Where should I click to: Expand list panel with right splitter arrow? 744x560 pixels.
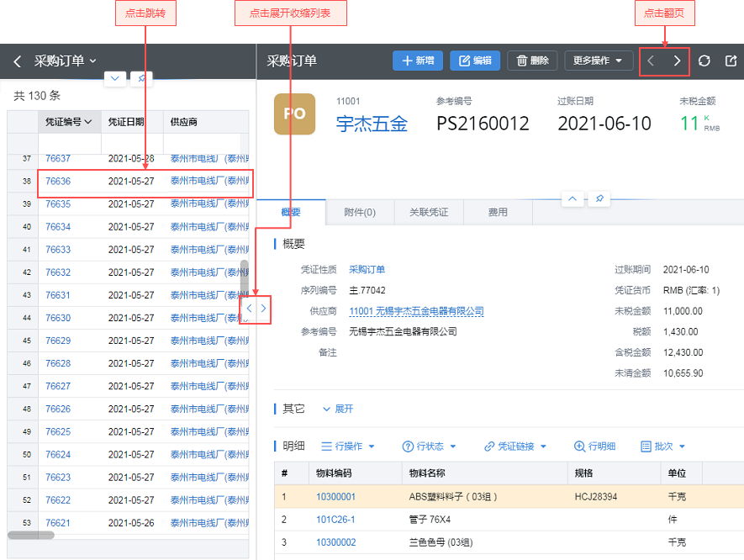pyautogui.click(x=263, y=309)
